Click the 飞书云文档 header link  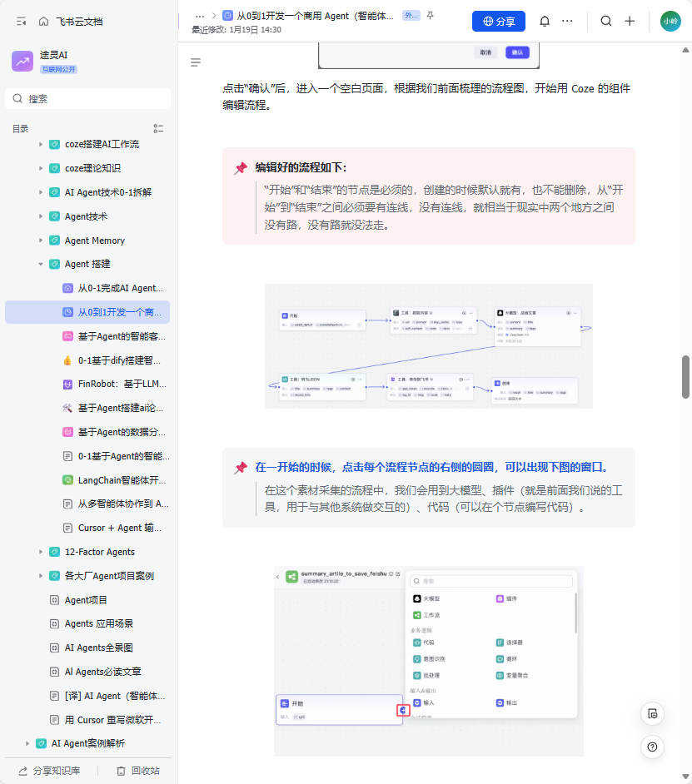(x=79, y=22)
